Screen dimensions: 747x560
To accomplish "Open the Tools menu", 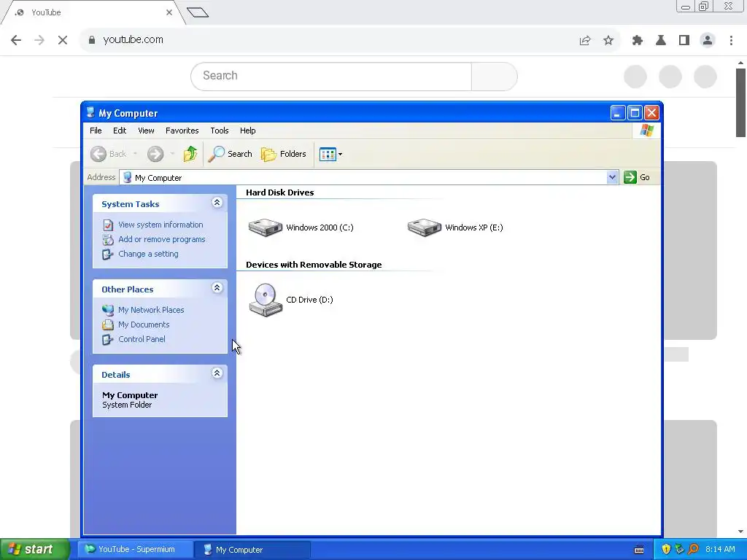I will click(x=219, y=131).
